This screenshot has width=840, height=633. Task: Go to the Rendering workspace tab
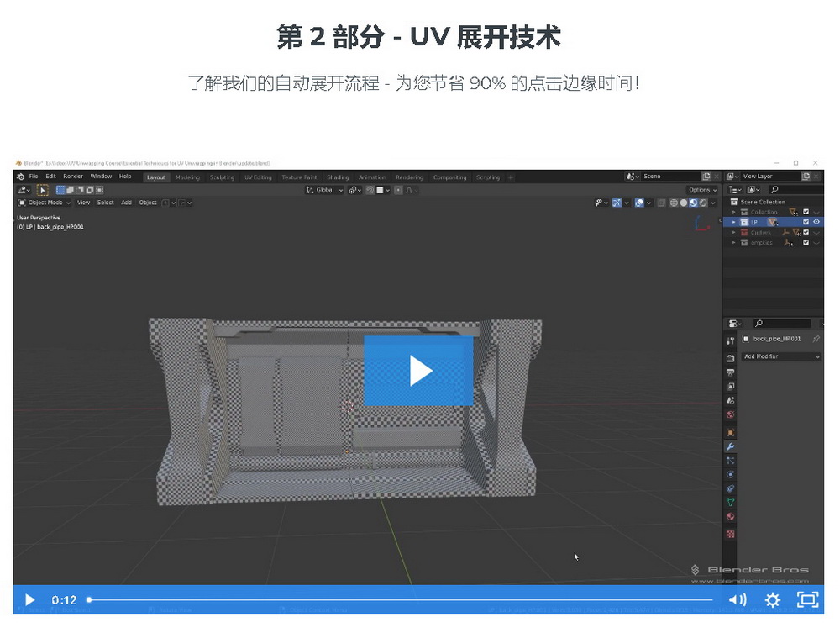point(409,177)
